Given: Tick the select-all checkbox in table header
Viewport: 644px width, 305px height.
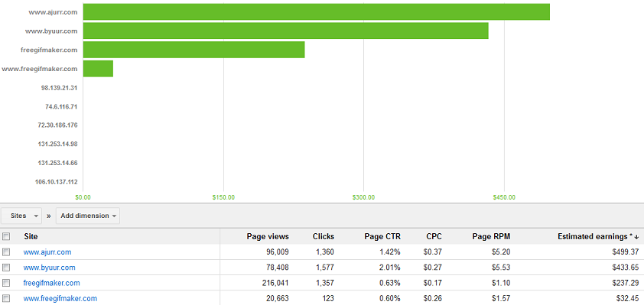Looking at the screenshot, I should coord(6,236).
